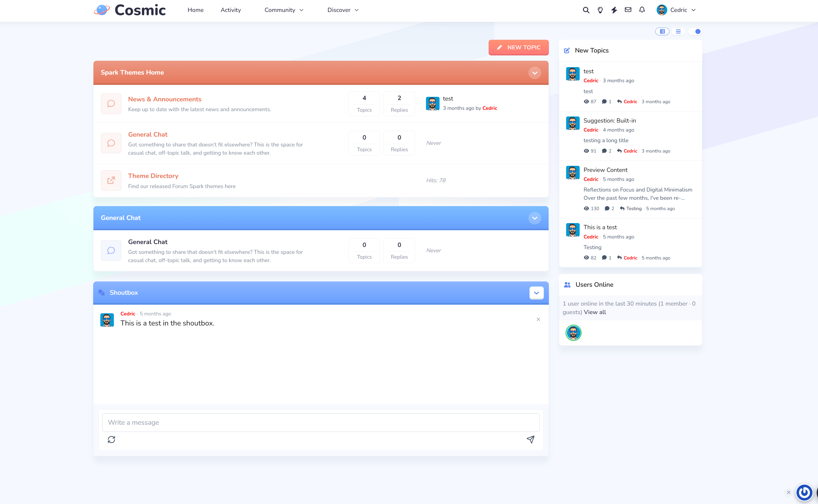
Task: Open the Theme Directory link
Action: click(153, 176)
